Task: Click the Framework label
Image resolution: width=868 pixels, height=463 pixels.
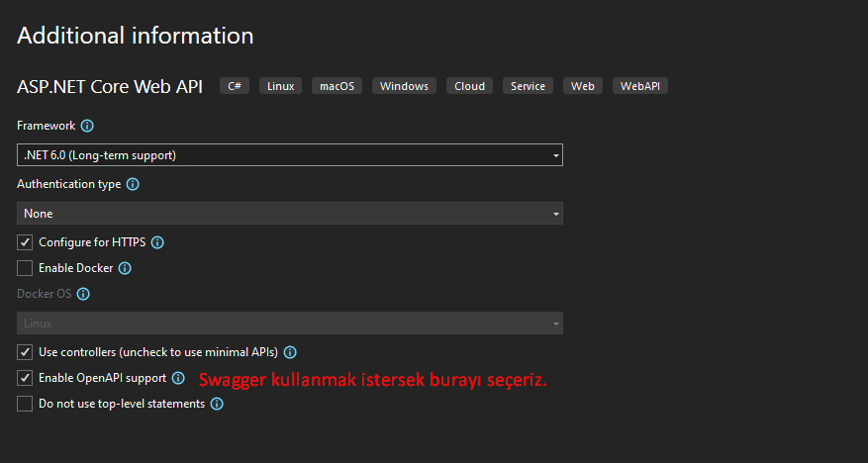Action: coord(46,126)
